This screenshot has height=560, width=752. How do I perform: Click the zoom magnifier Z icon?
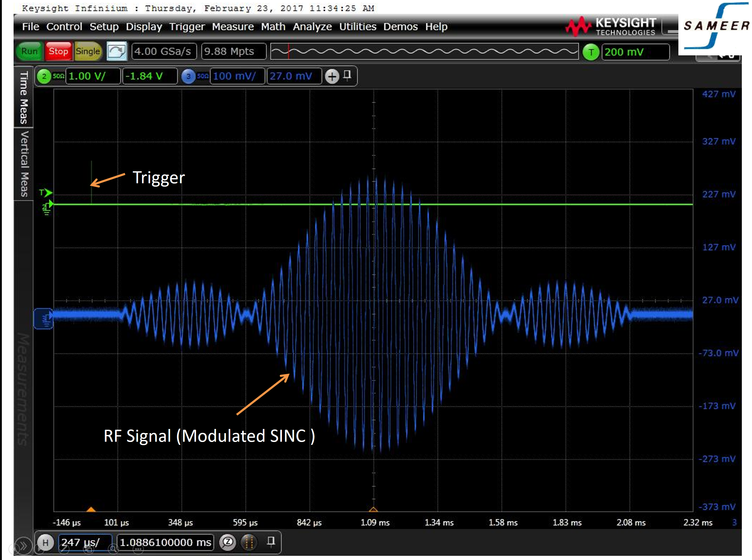(228, 542)
